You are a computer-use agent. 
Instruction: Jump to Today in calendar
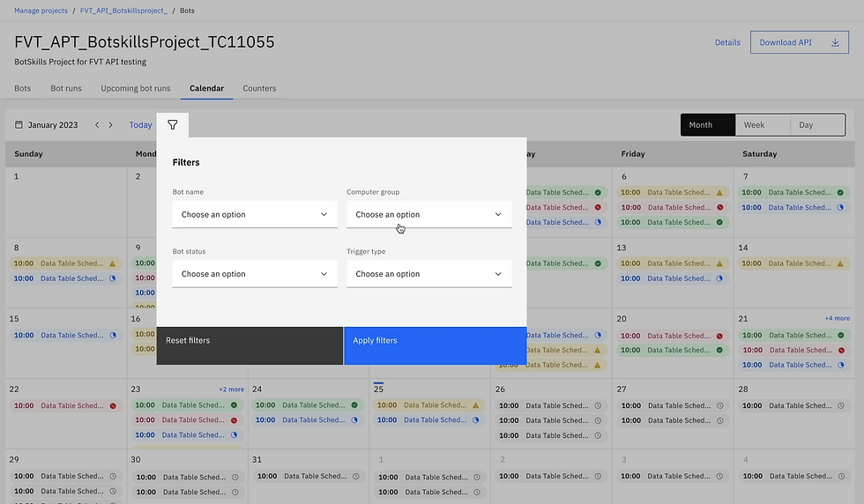[x=140, y=125]
